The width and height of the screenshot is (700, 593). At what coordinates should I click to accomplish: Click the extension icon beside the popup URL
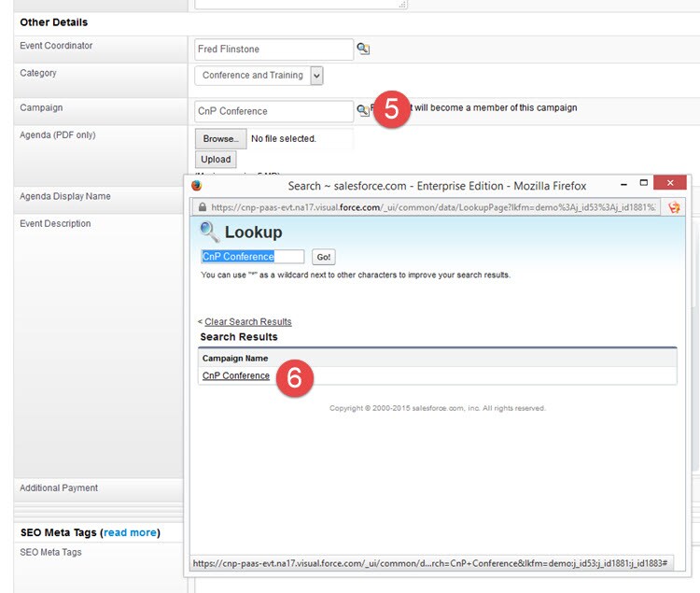click(x=674, y=207)
